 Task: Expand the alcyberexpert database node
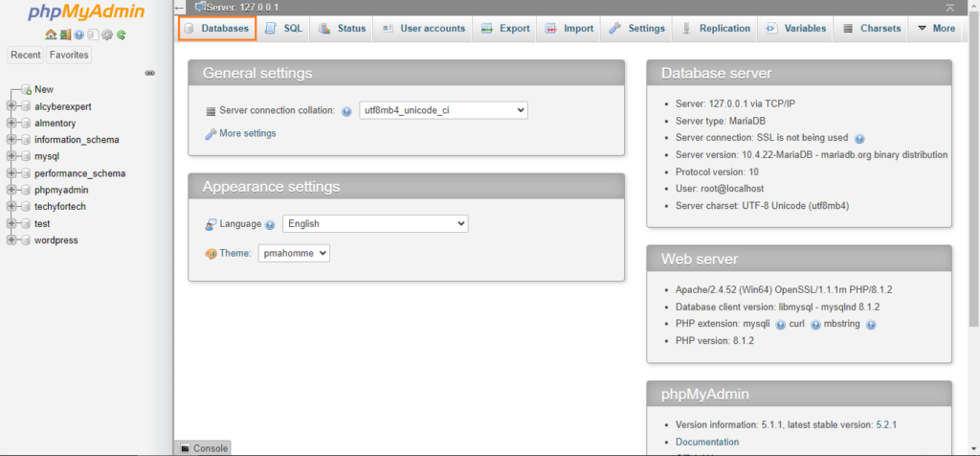(x=11, y=106)
